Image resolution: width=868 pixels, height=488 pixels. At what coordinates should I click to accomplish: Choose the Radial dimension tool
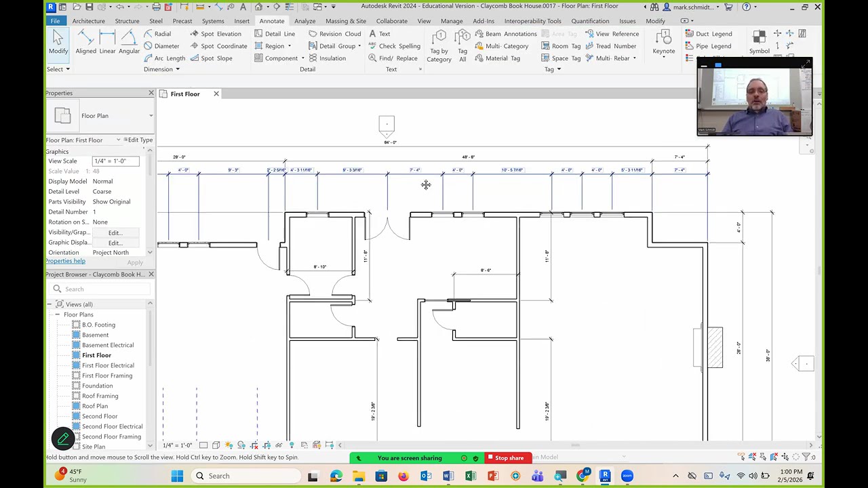pyautogui.click(x=157, y=34)
